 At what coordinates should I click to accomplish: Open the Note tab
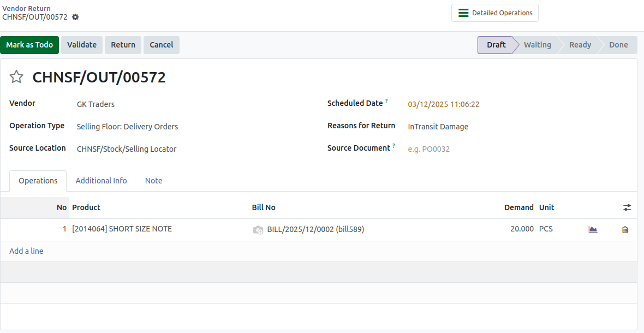tap(153, 181)
